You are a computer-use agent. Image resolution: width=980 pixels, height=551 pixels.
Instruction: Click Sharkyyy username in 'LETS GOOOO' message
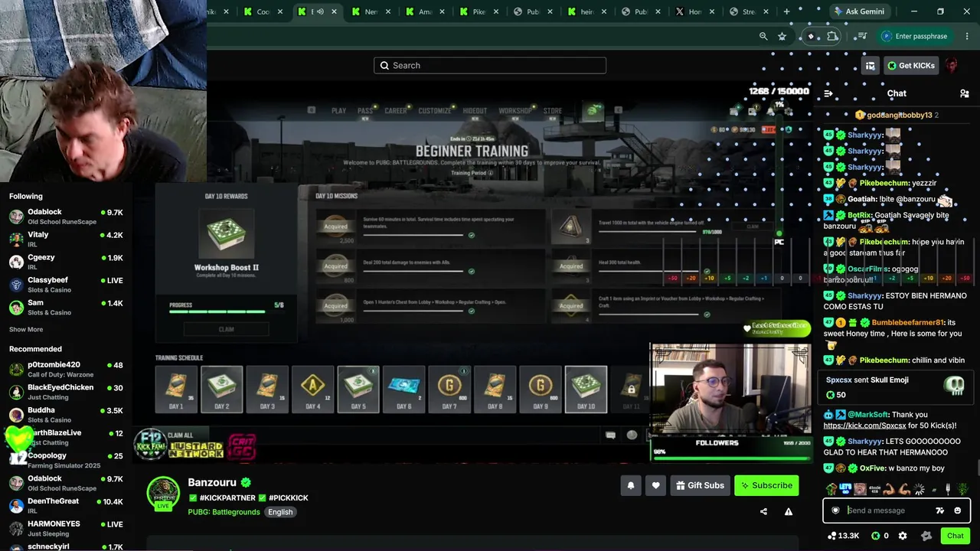click(x=865, y=442)
